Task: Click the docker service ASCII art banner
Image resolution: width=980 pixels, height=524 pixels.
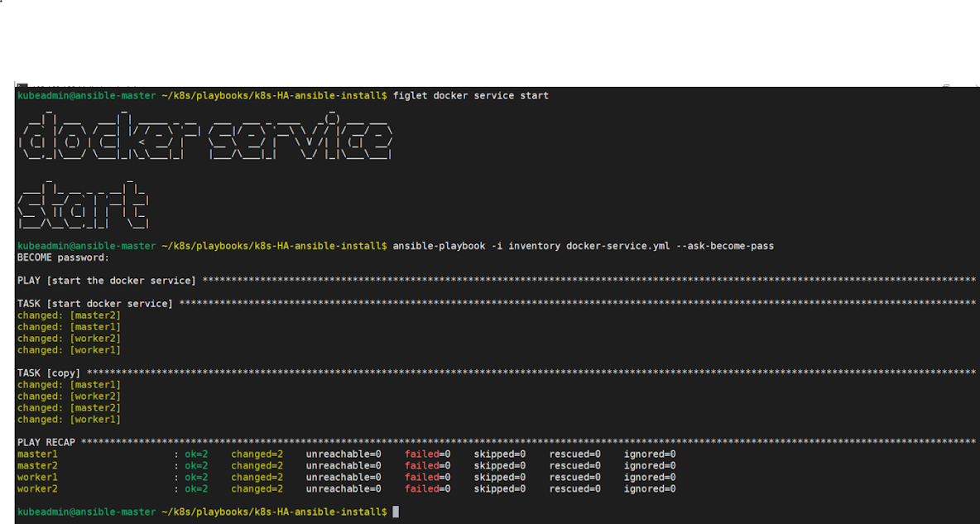Action: [x=204, y=137]
